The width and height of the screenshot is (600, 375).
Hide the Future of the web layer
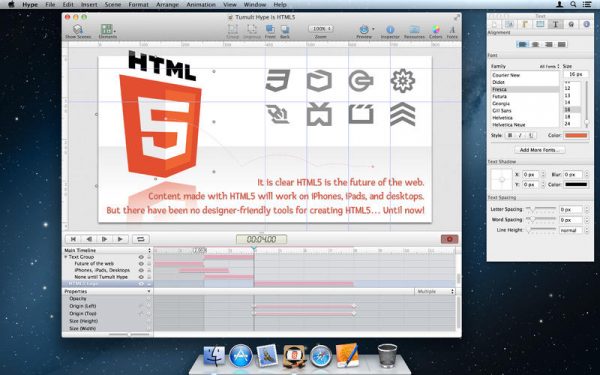pyautogui.click(x=141, y=264)
